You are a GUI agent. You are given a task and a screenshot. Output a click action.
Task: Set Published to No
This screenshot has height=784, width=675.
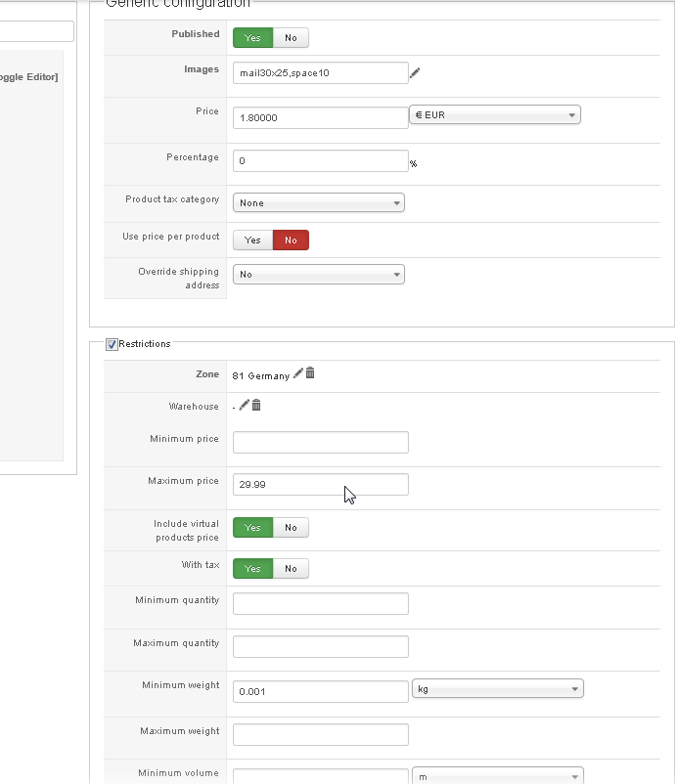coord(291,38)
